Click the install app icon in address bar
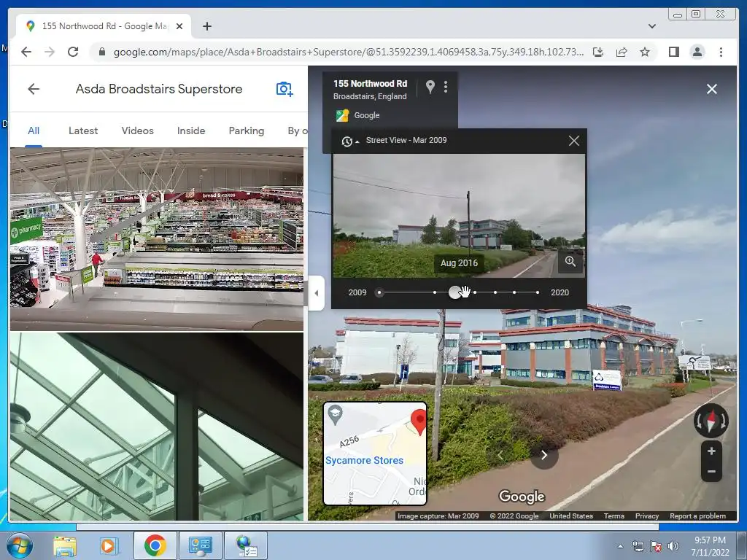 [598, 52]
